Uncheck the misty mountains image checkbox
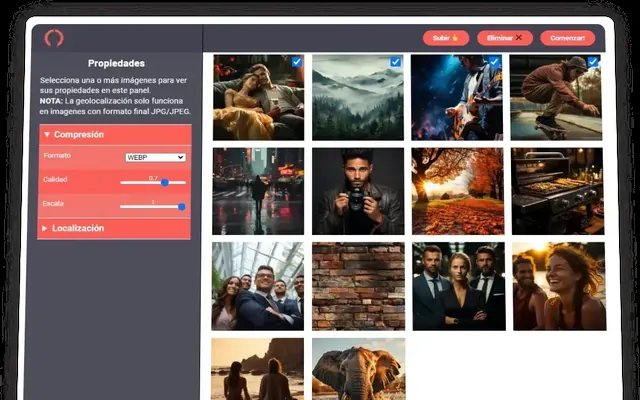 tap(396, 62)
